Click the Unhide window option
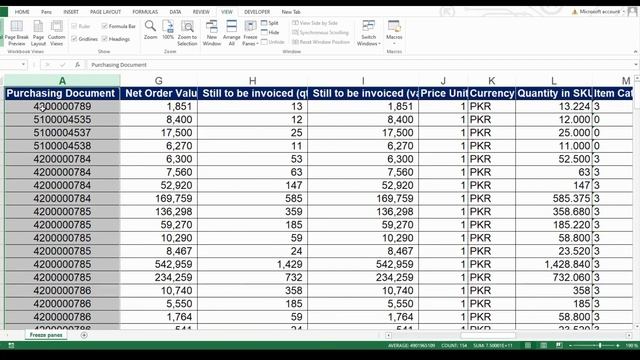Screen dimensions: 640x360 [x=273, y=42]
